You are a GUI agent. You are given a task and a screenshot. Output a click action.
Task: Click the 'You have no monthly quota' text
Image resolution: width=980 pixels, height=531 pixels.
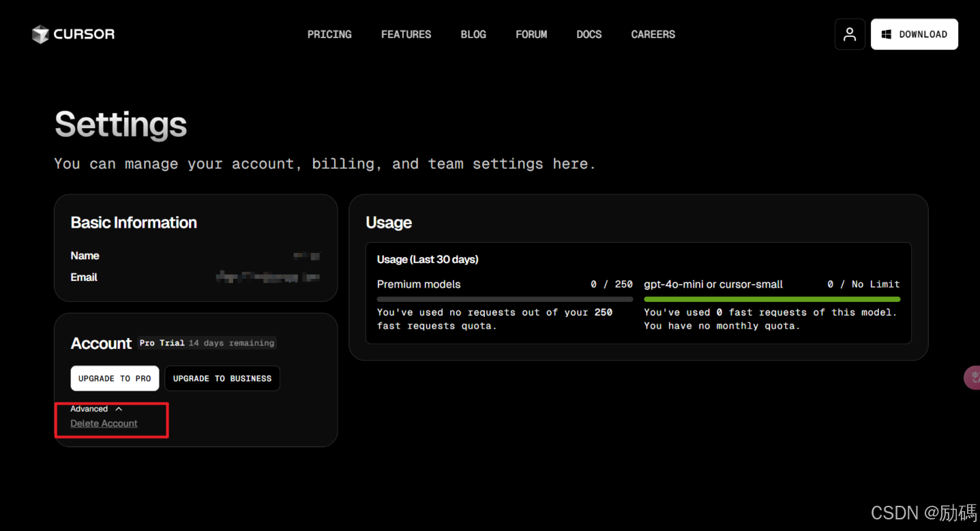722,326
